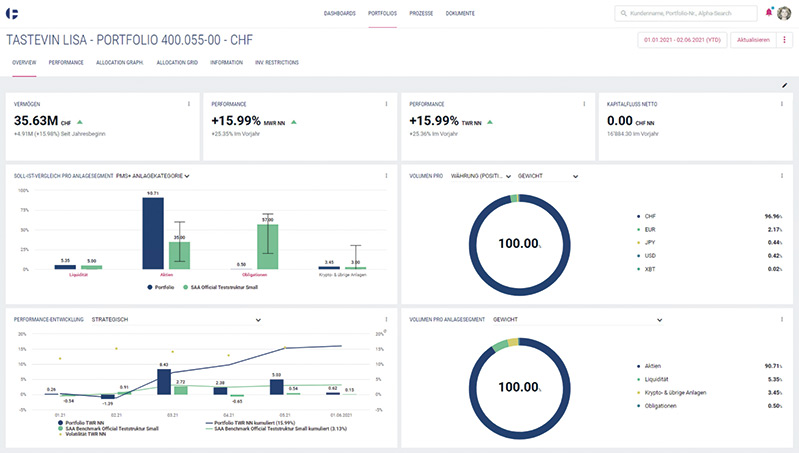Open the Prozesse menu item
Viewport: 799px width, 453px height.
[x=421, y=14]
